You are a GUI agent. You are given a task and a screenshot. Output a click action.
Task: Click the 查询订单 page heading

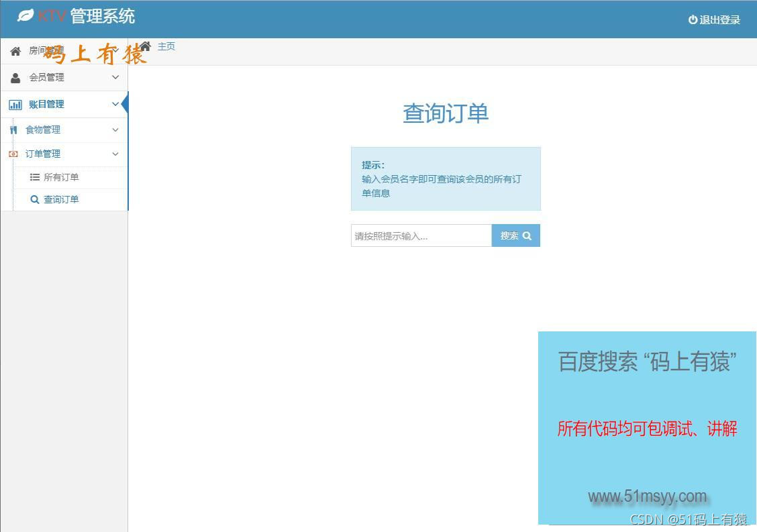pyautogui.click(x=446, y=113)
